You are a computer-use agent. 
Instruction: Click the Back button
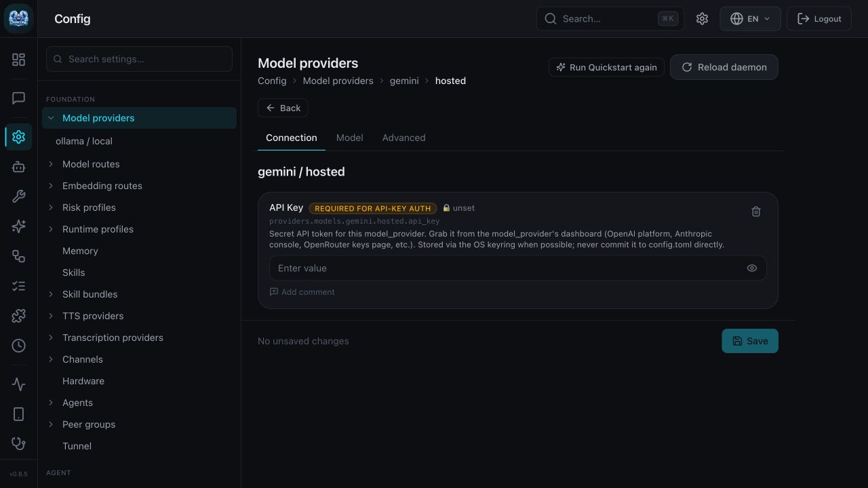coord(283,108)
